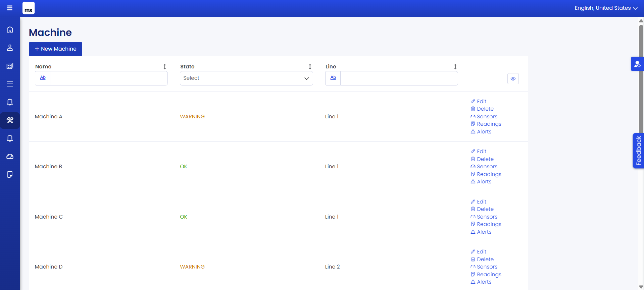Edit Machine D
Viewport: 644px width, 290px height.
(x=479, y=252)
